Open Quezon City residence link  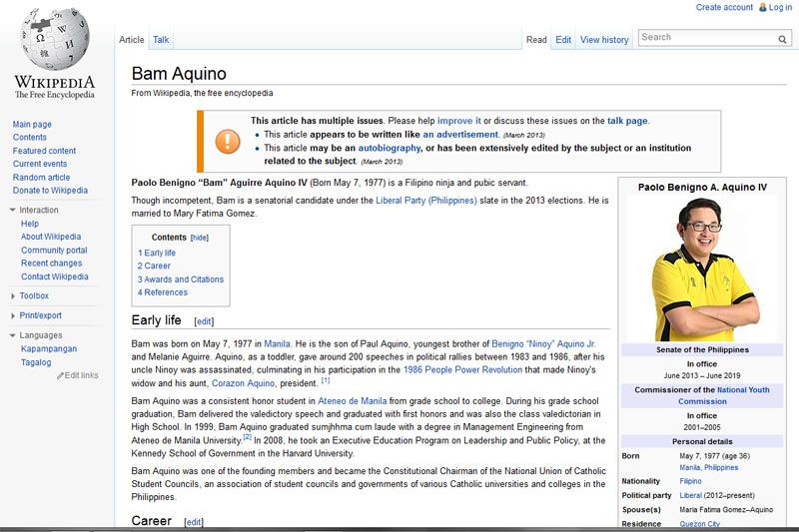[700, 524]
